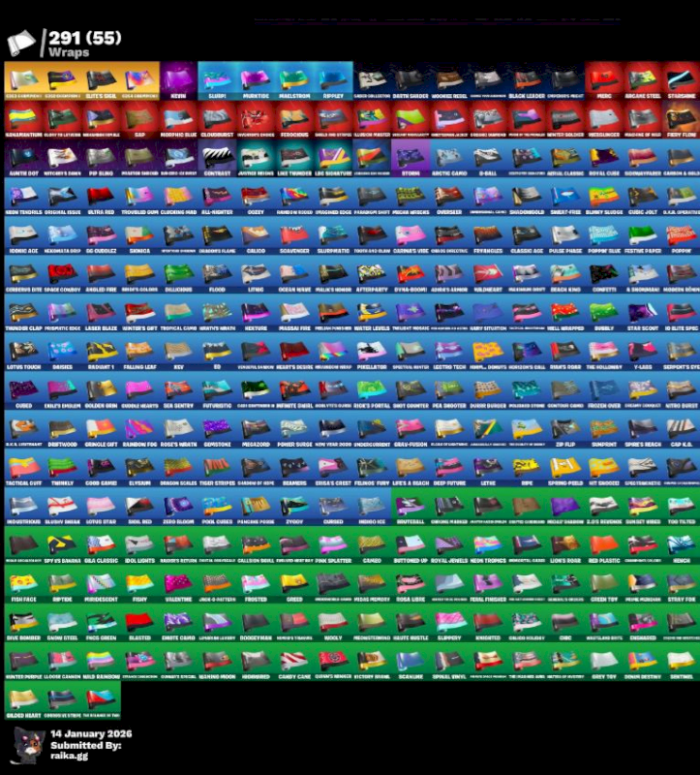Pick the Morphic Blue wrap
This screenshot has height=775, width=700.
tap(178, 119)
